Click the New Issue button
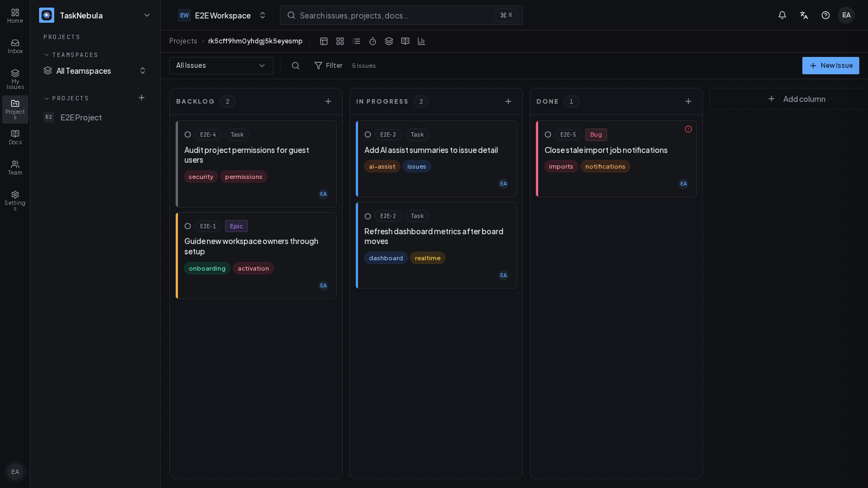 (x=831, y=66)
